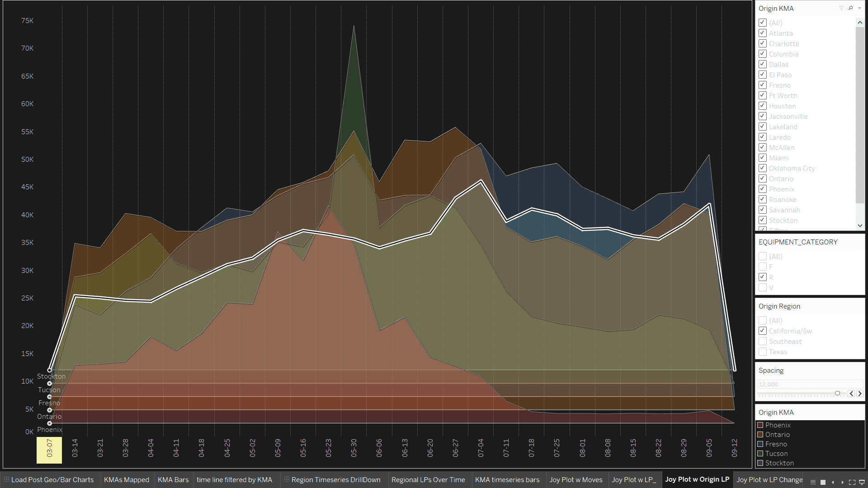The width and height of the screenshot is (868, 488).
Task: Toggle Jacksonville checkbox
Action: 763,116
